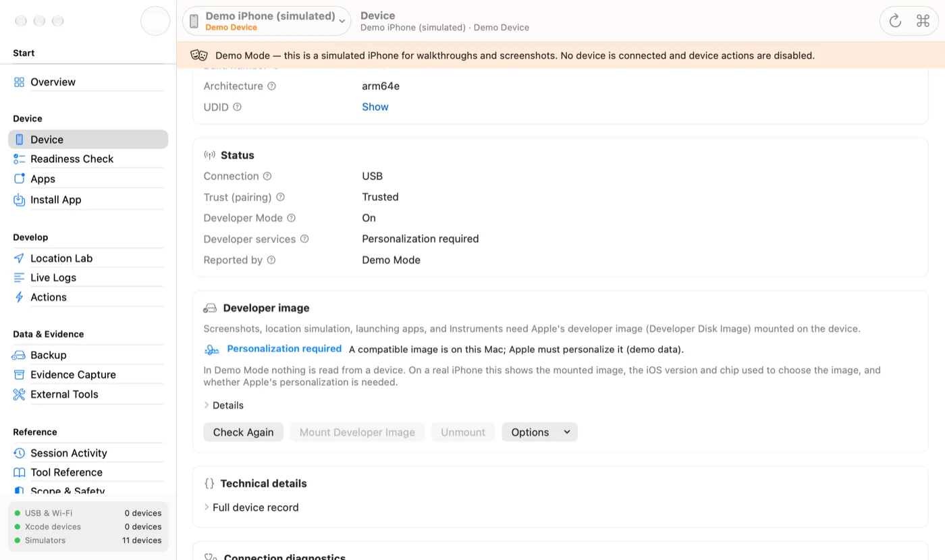Screen dimensions: 945x560
Task: Select the Device item in the sidebar
Action: tap(88, 140)
